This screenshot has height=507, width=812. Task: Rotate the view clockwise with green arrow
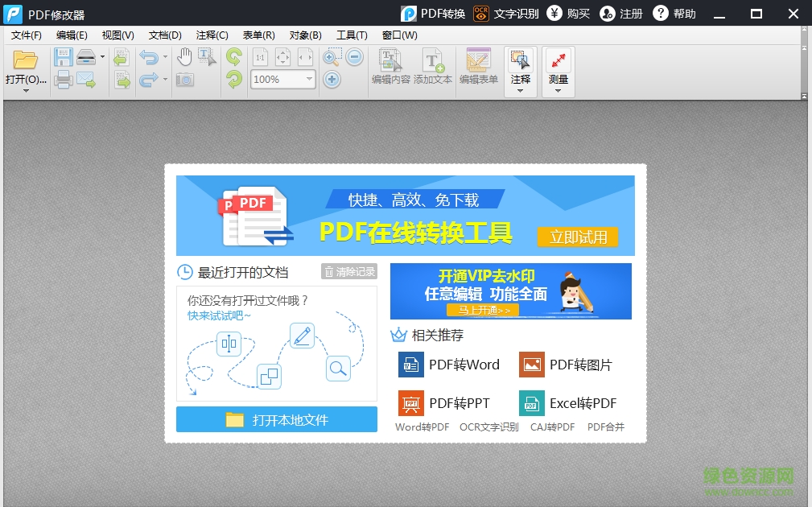pyautogui.click(x=233, y=56)
